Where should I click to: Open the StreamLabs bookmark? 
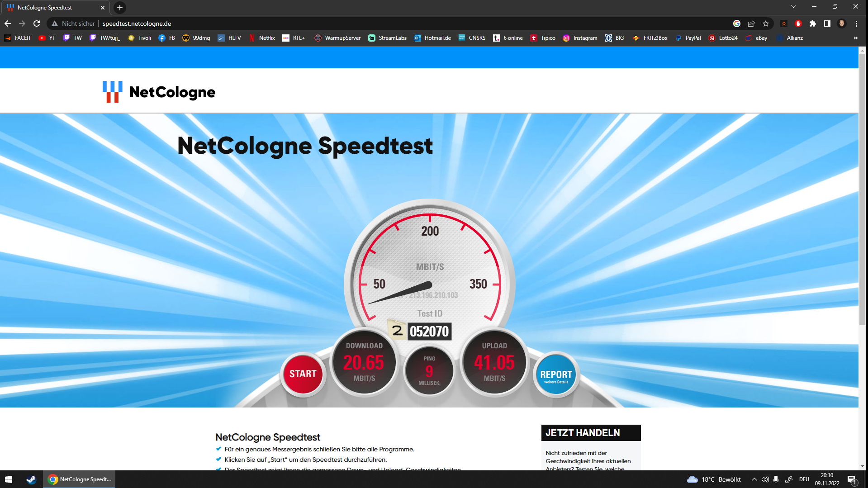(388, 38)
